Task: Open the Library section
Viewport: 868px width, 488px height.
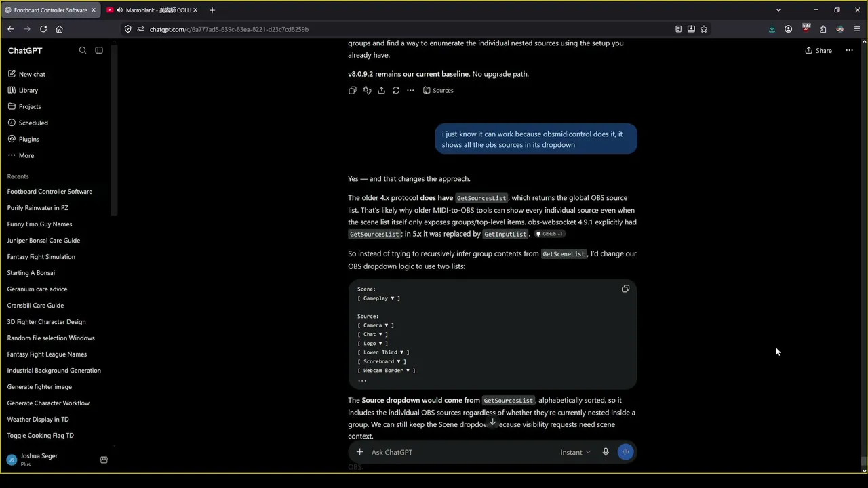Action: click(28, 90)
